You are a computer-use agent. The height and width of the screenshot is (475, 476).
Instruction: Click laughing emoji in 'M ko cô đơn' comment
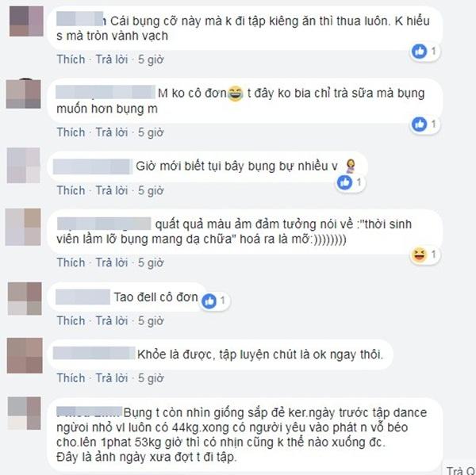[x=236, y=94]
